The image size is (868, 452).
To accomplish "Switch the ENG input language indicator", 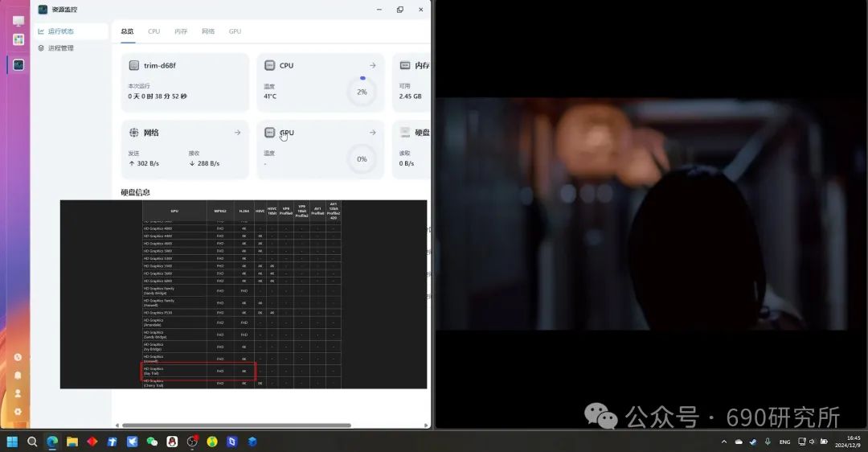I will tap(784, 442).
